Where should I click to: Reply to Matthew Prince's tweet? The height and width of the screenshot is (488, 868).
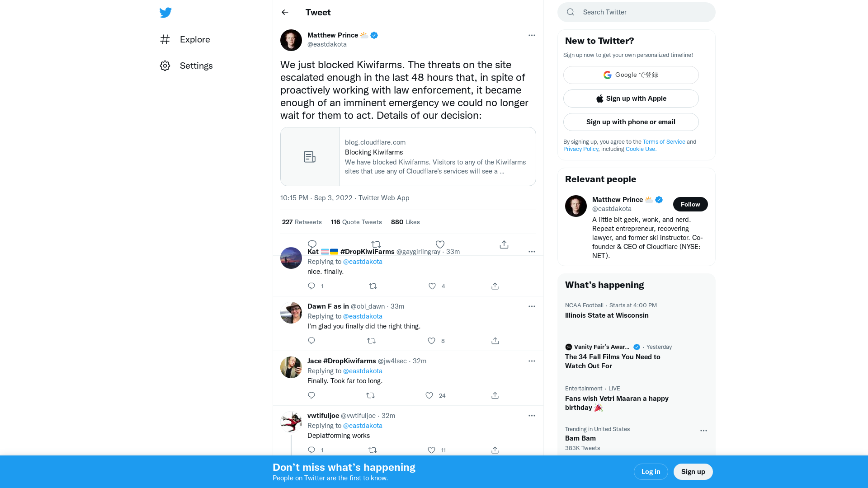pyautogui.click(x=311, y=244)
